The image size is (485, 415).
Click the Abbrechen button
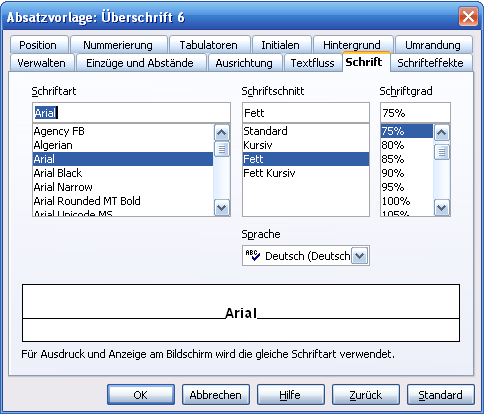point(216,395)
